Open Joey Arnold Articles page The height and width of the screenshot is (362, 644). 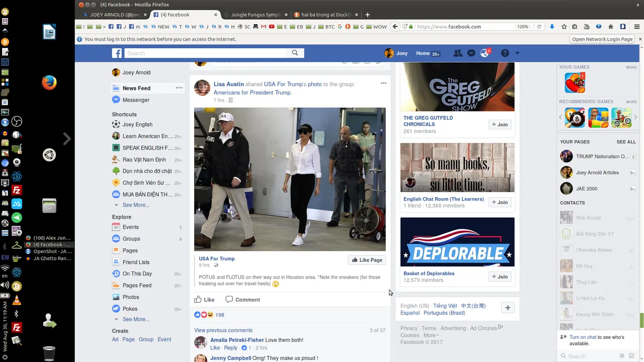click(597, 172)
